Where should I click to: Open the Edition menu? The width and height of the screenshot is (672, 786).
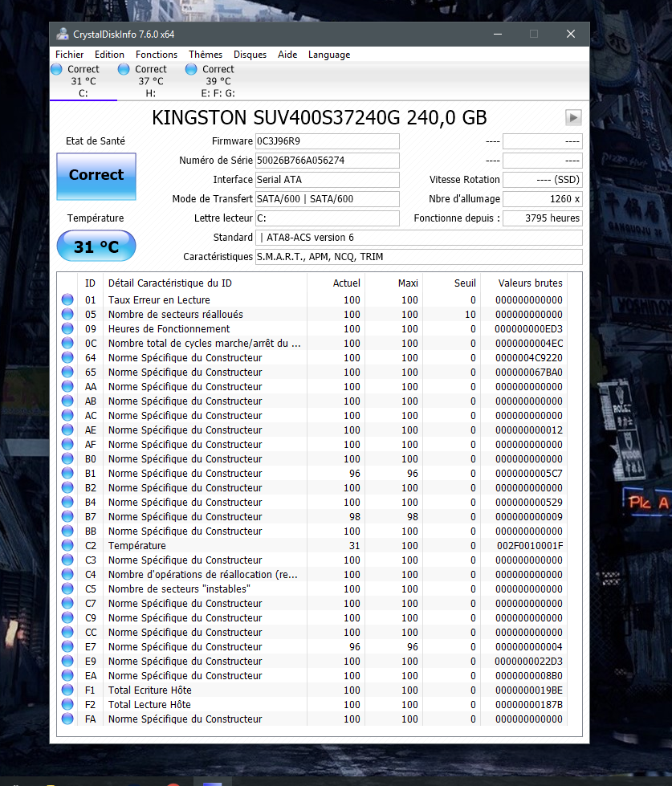pos(109,55)
